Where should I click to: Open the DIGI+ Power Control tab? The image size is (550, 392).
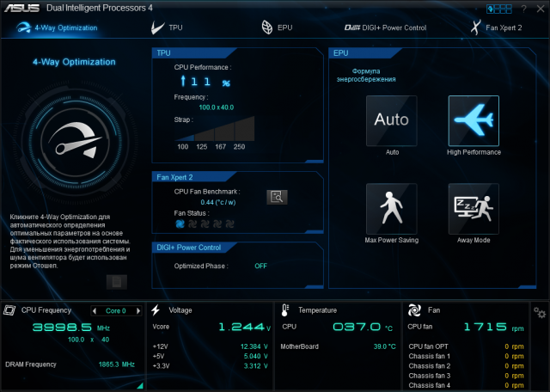coord(385,28)
